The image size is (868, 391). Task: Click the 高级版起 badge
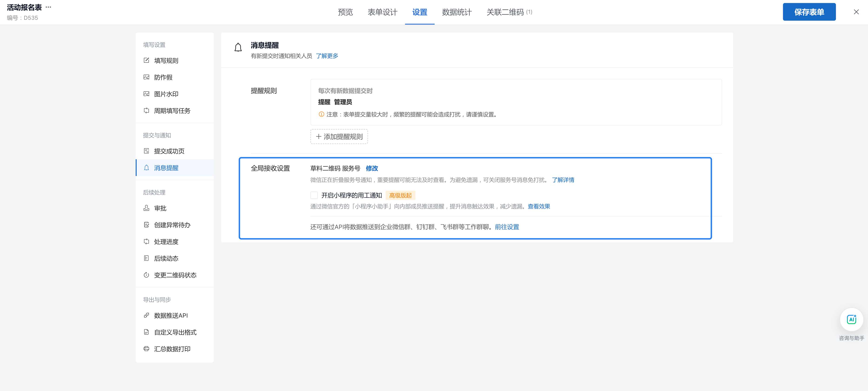400,195
